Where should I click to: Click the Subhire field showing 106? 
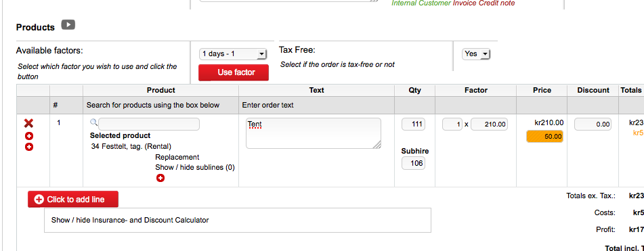coord(413,163)
